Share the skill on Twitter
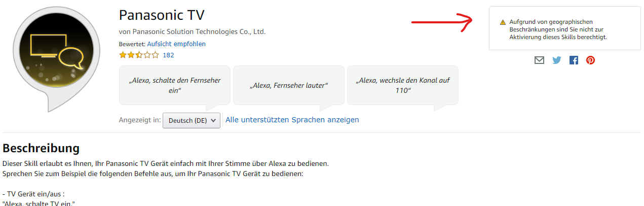 557,60
